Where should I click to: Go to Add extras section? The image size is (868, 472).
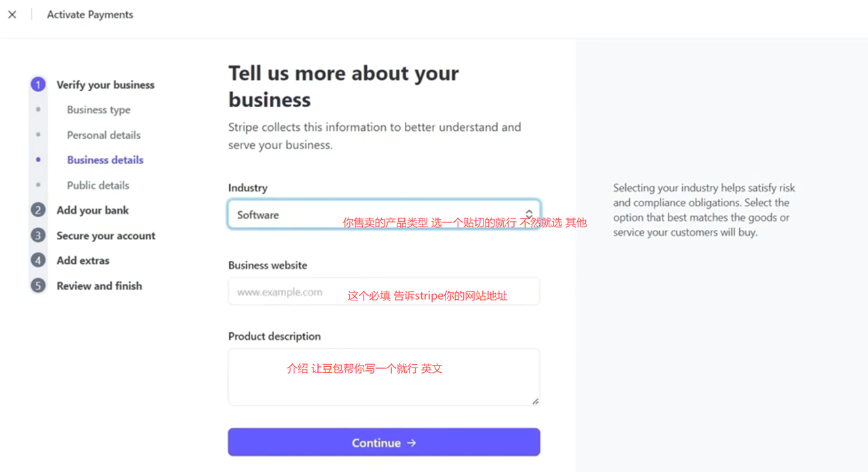coord(83,260)
